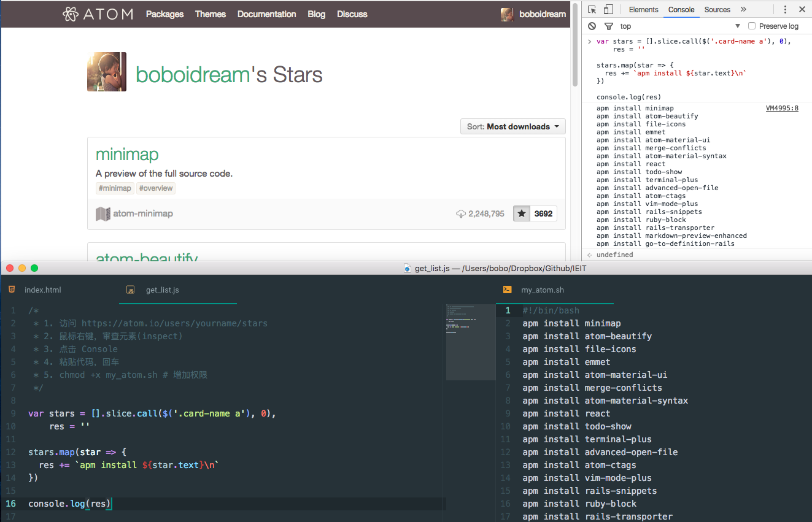Switch to the my_atom.sh editor tab
The width and height of the screenshot is (812, 522).
click(x=542, y=290)
